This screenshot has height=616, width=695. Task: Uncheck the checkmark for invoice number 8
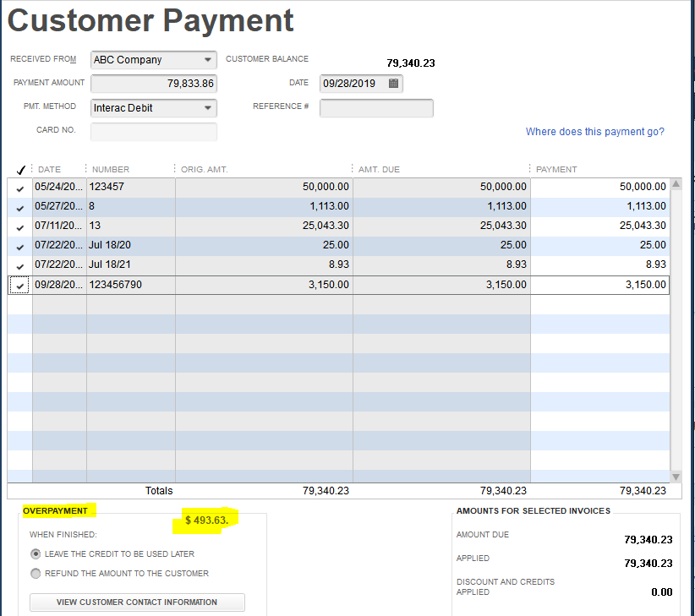(20, 208)
